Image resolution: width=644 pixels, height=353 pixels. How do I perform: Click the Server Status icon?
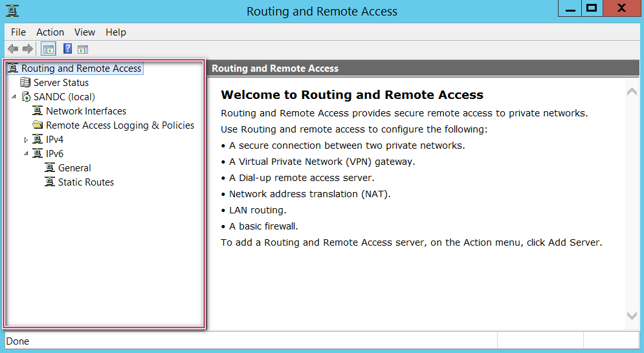click(x=25, y=83)
